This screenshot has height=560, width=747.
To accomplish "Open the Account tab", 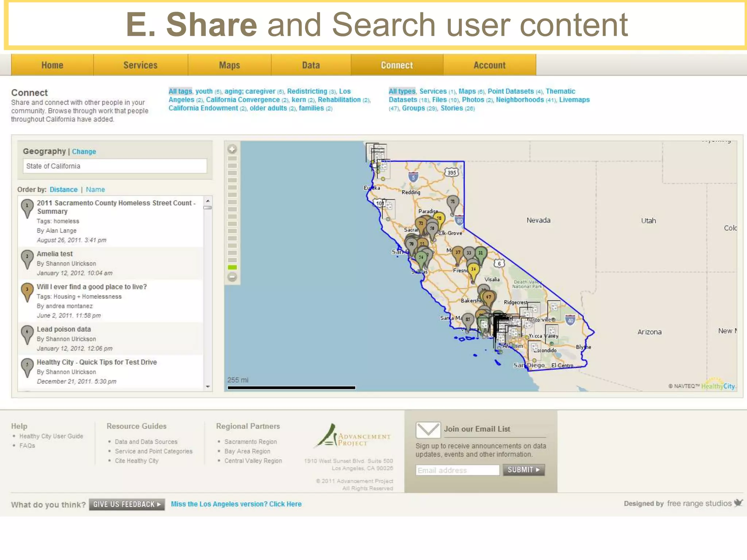I will point(489,65).
